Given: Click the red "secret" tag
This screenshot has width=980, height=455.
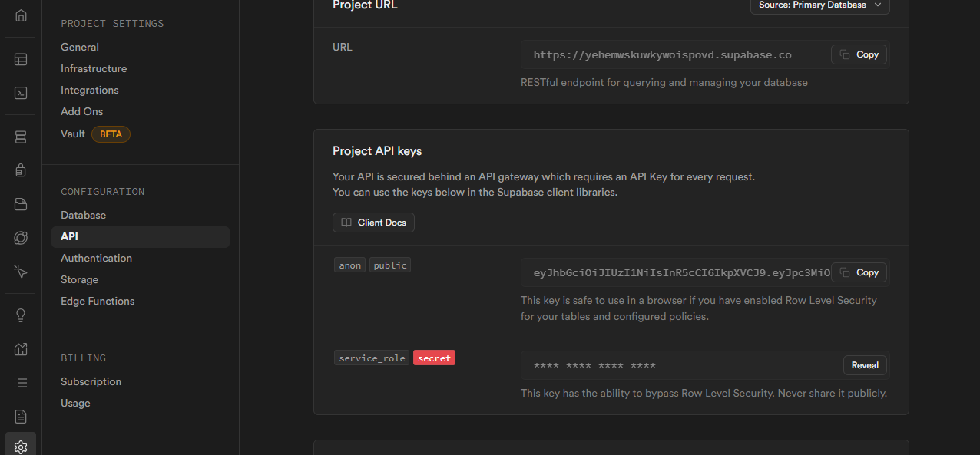Looking at the screenshot, I should tap(434, 358).
